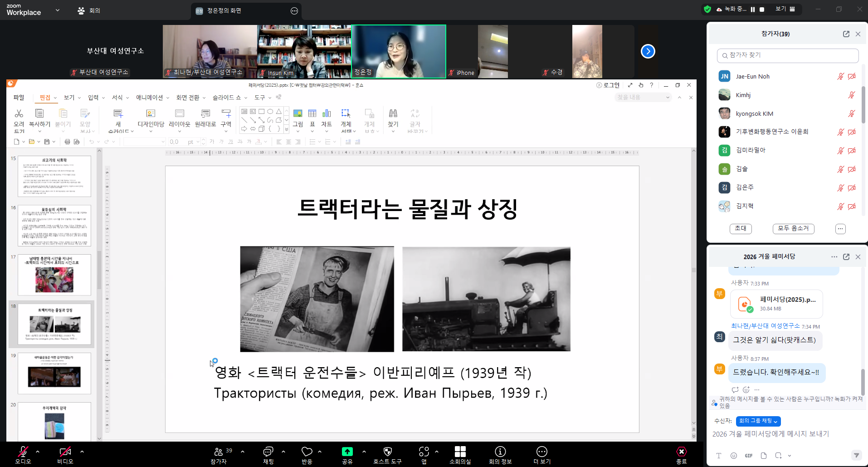868x467 pixels.
Task: Click the 그림 insert picture icon
Action: pyautogui.click(x=297, y=113)
